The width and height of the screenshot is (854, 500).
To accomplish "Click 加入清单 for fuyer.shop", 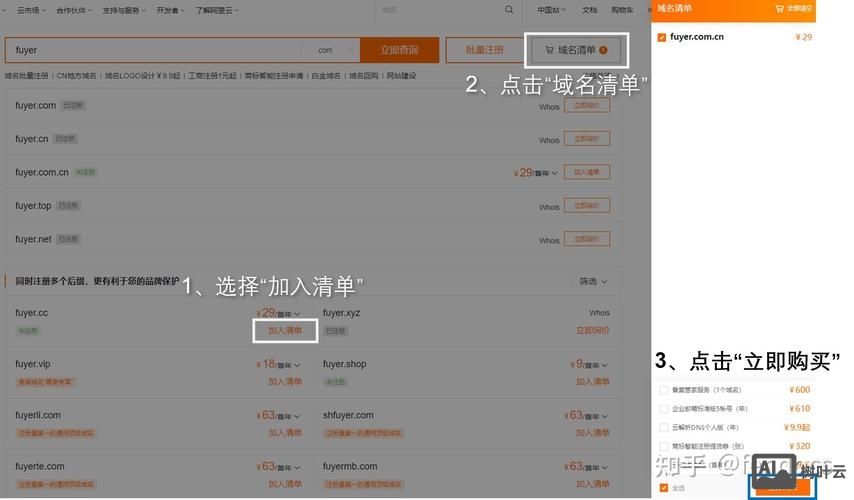I will pos(593,382).
